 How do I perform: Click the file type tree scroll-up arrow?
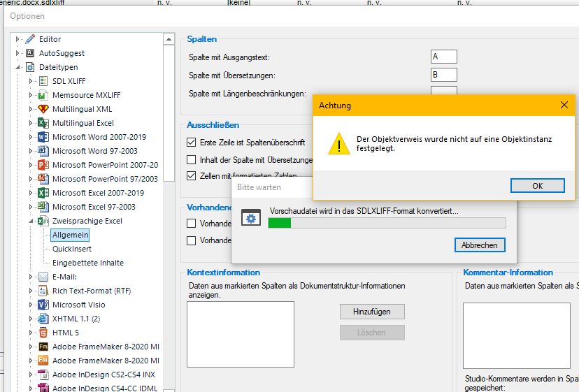pos(169,39)
